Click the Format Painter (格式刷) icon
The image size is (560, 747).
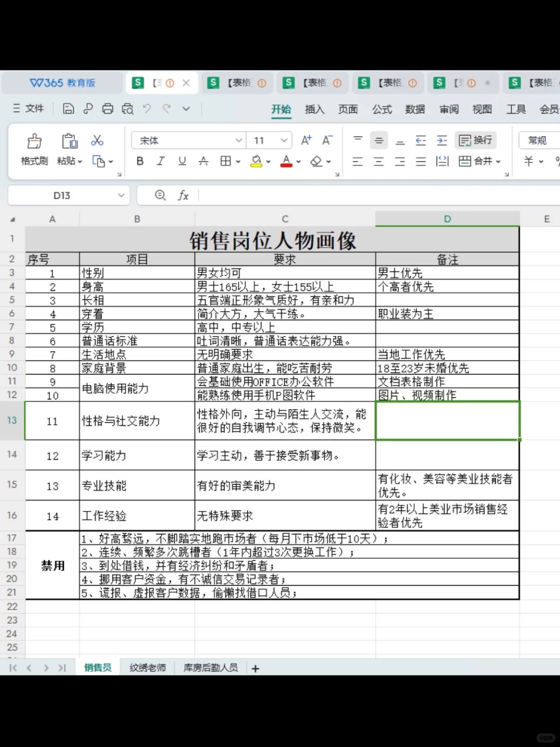34,141
